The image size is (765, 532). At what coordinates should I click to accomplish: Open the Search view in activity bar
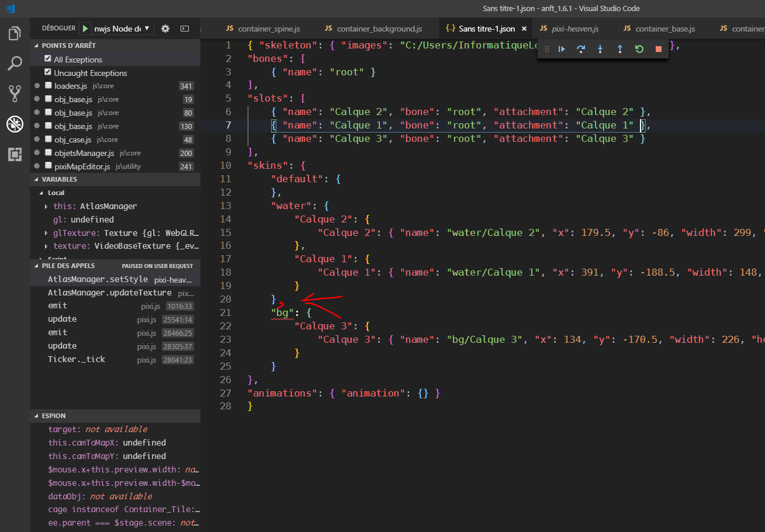coord(15,63)
